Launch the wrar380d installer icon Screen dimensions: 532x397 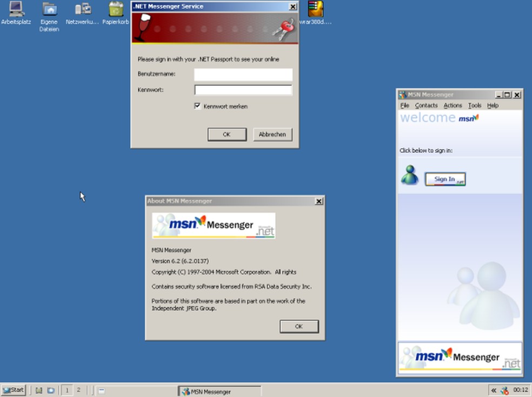[x=315, y=11]
